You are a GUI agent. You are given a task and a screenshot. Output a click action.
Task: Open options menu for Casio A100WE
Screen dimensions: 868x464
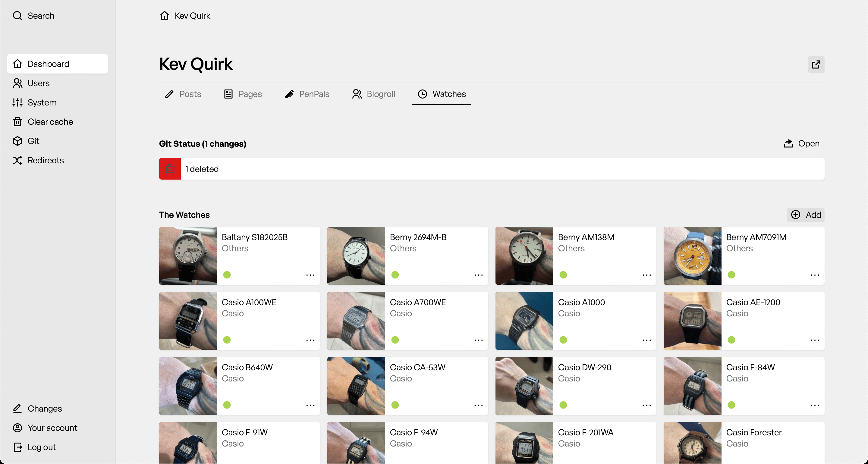[x=310, y=340]
